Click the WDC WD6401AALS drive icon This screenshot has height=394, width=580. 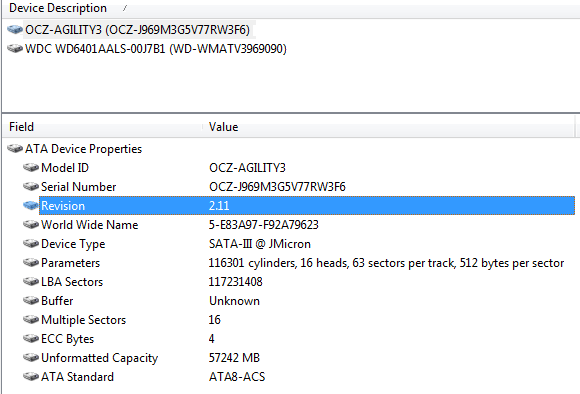coord(15,48)
